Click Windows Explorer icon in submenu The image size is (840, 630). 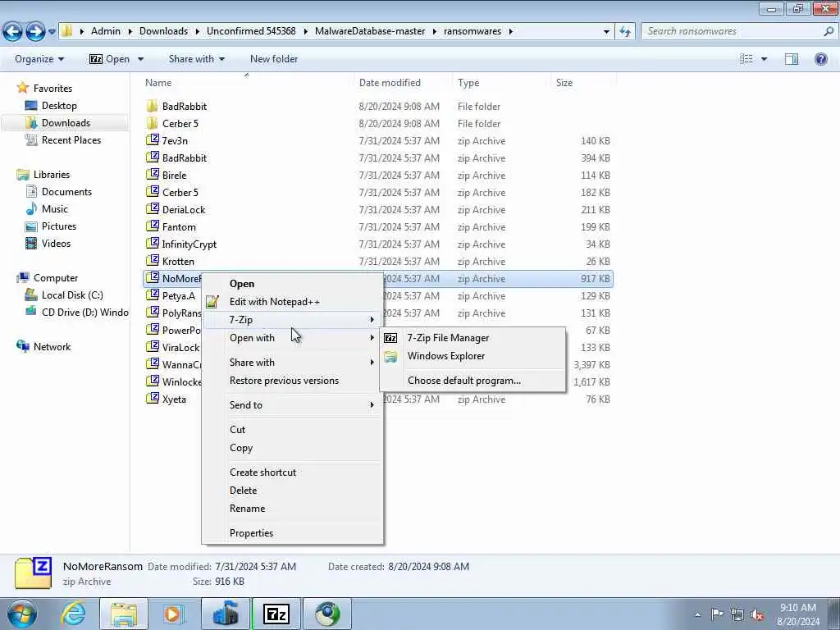tap(391, 356)
